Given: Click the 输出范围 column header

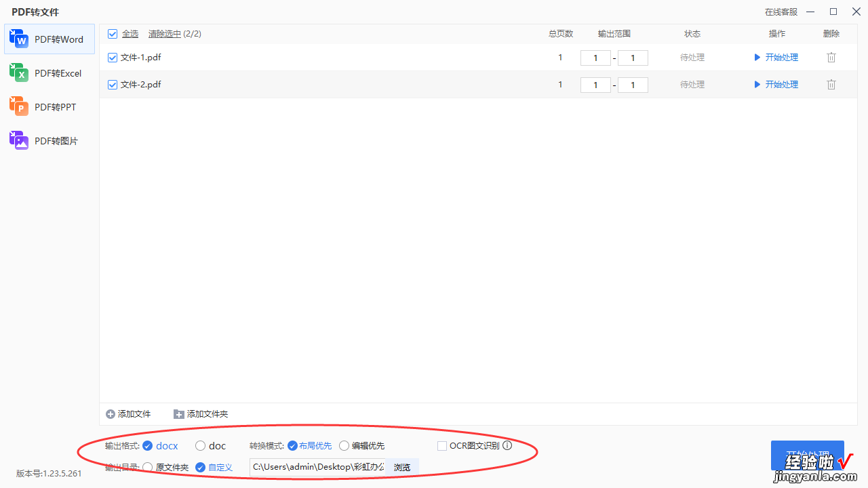Looking at the screenshot, I should coord(614,34).
